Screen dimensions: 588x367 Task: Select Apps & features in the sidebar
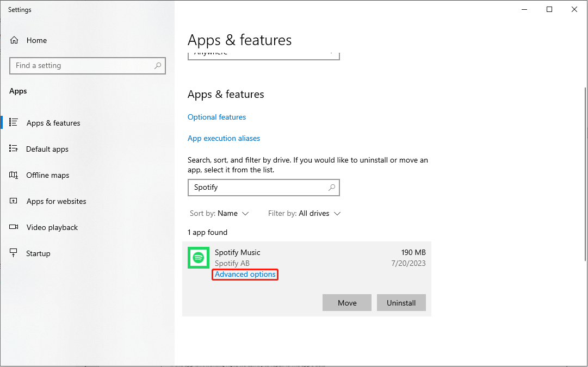[x=53, y=123]
